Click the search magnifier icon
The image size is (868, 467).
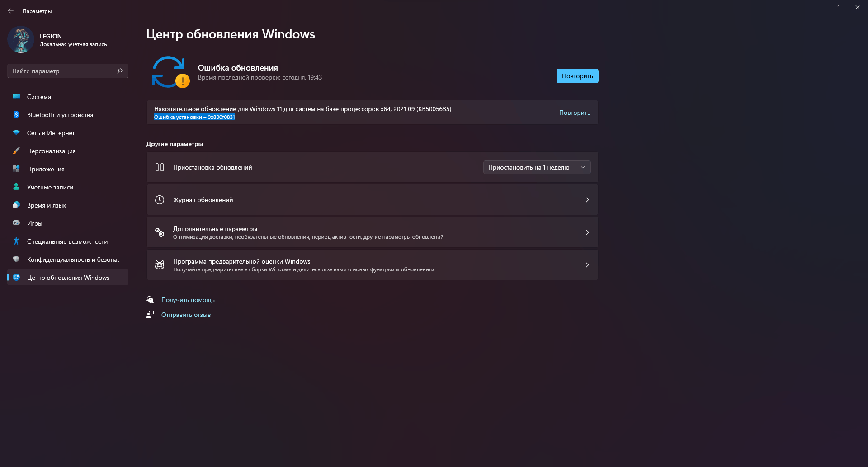(120, 71)
